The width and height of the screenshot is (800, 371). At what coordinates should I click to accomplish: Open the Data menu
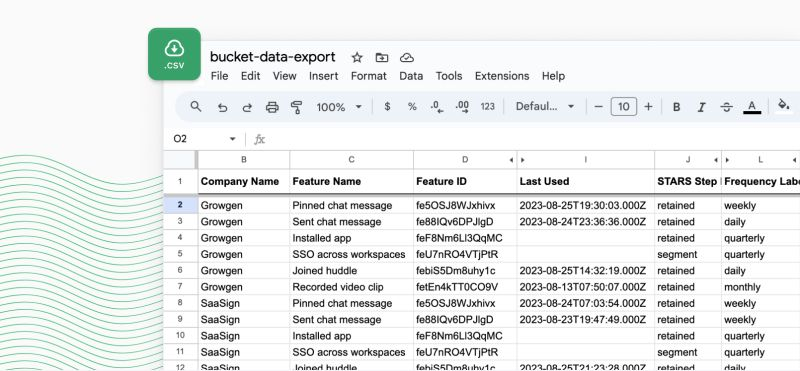click(411, 76)
